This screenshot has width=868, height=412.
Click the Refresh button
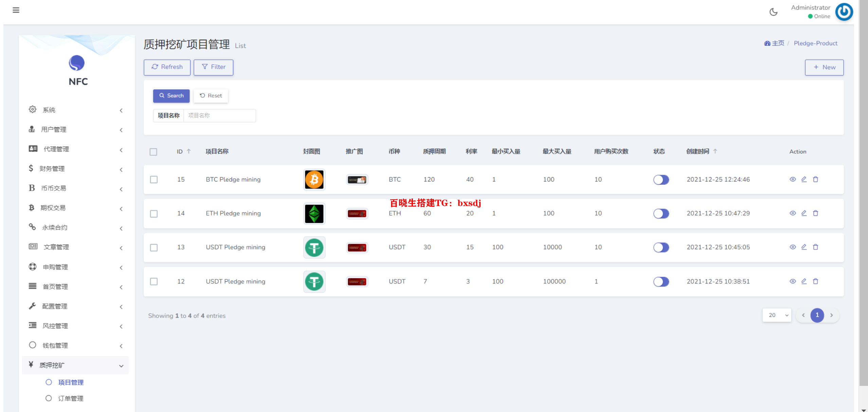[167, 67]
